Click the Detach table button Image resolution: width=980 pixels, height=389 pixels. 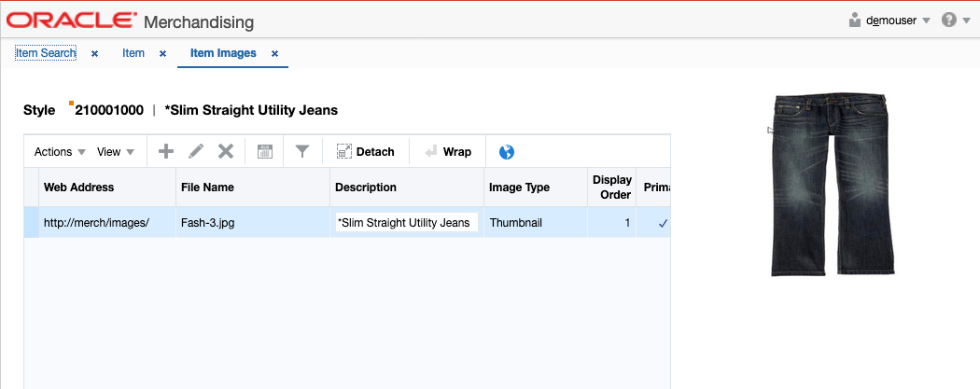coord(366,151)
